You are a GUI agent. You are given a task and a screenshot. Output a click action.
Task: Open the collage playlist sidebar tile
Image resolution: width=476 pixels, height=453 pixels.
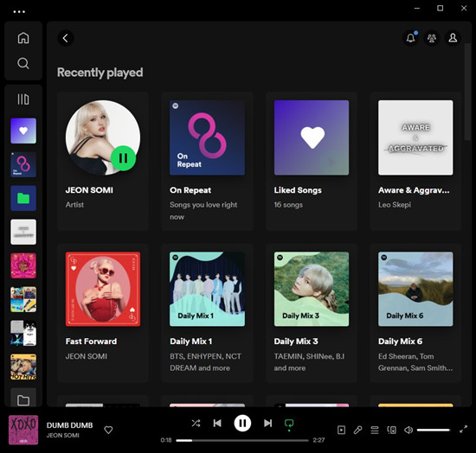(x=23, y=299)
